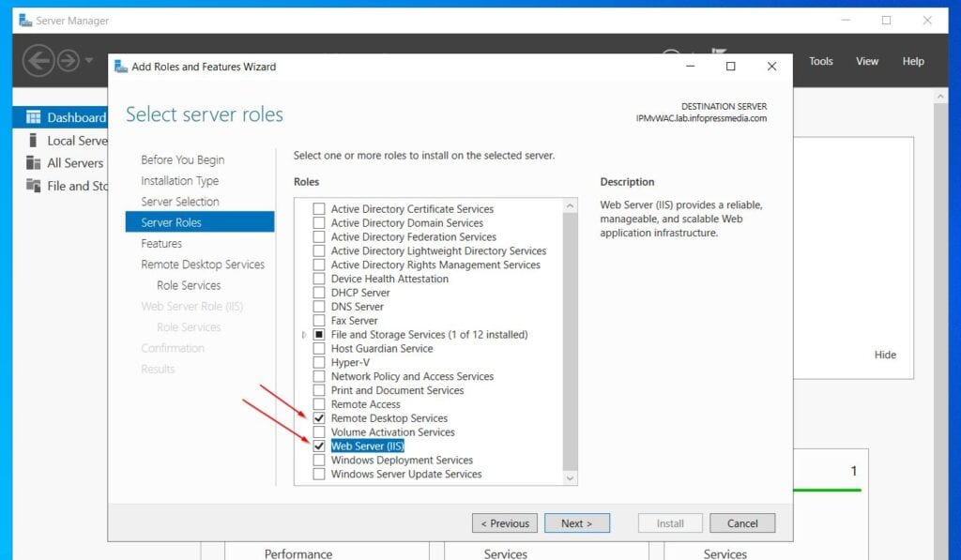
Task: Select Print and Document Services label
Action: (397, 390)
